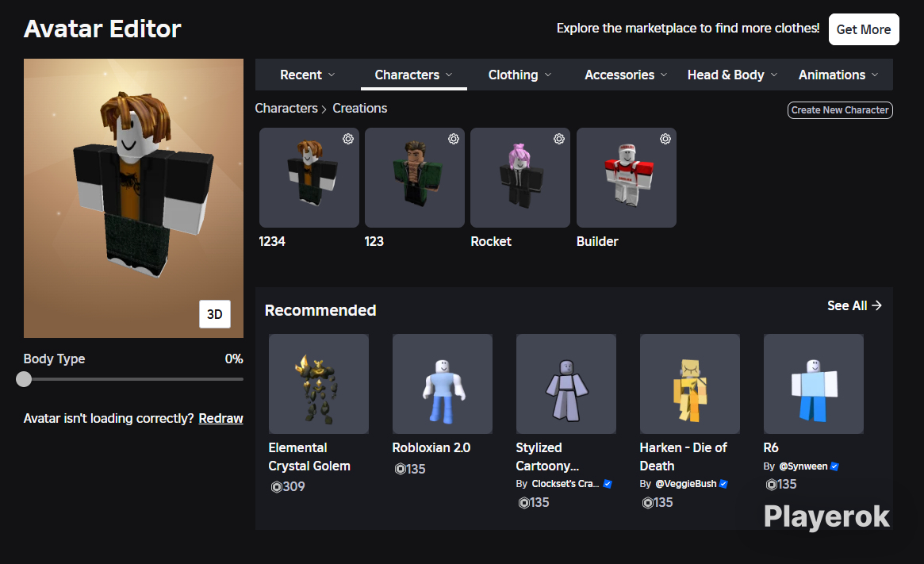The width and height of the screenshot is (924, 564).
Task: Select the Characters tab
Action: (x=414, y=75)
